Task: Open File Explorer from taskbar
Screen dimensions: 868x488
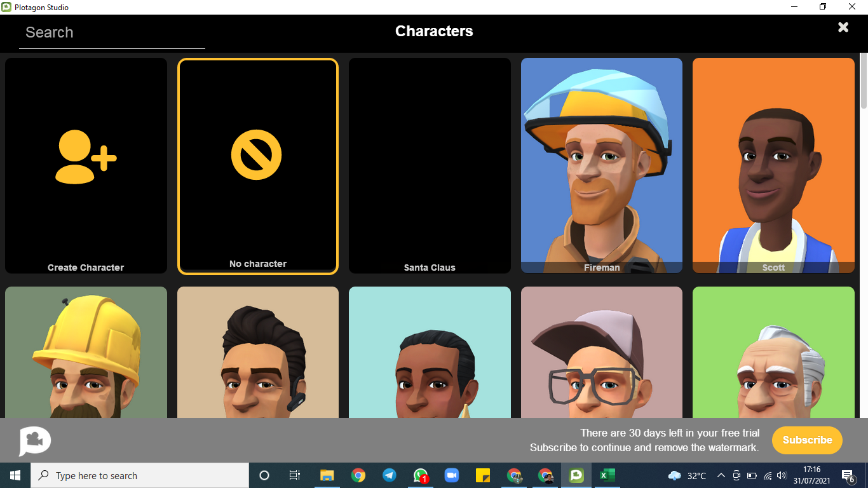Action: pyautogui.click(x=327, y=475)
